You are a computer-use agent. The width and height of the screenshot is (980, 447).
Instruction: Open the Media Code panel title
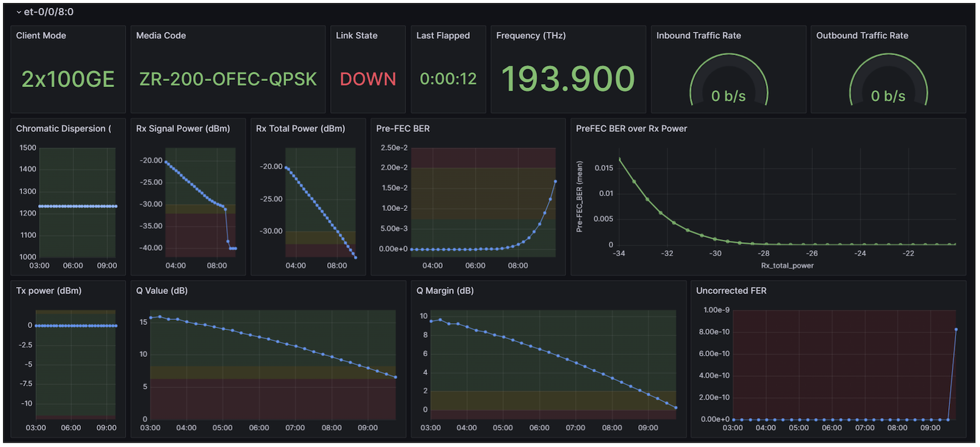click(161, 36)
